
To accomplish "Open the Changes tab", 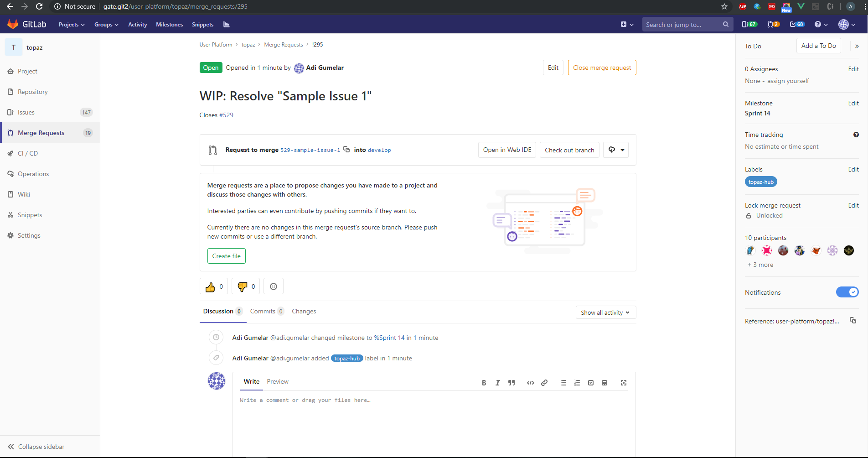I will pyautogui.click(x=304, y=312).
